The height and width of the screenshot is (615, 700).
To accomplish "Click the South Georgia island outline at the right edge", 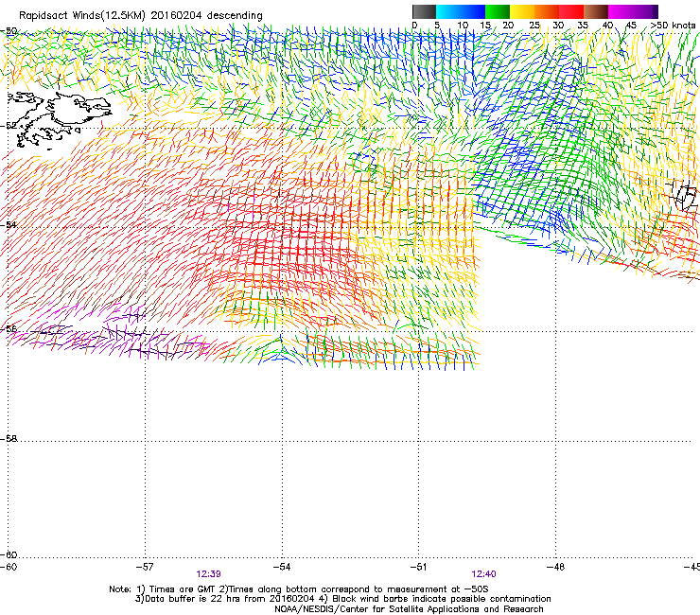I will tap(686, 197).
